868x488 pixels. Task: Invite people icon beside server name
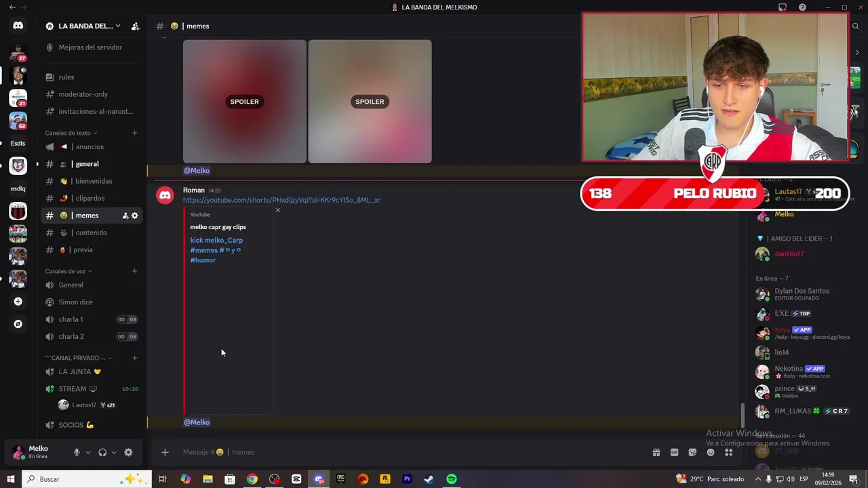(x=135, y=26)
